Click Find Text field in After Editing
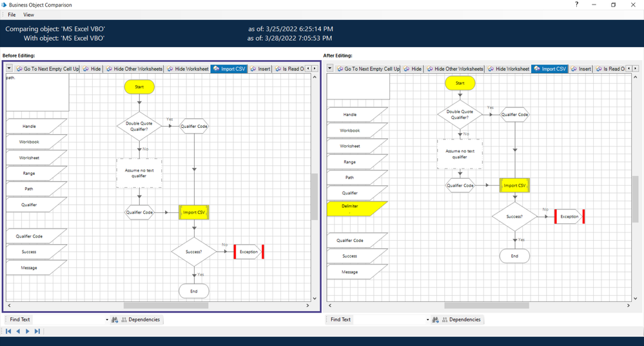This screenshot has width=644, height=346. tap(389, 320)
